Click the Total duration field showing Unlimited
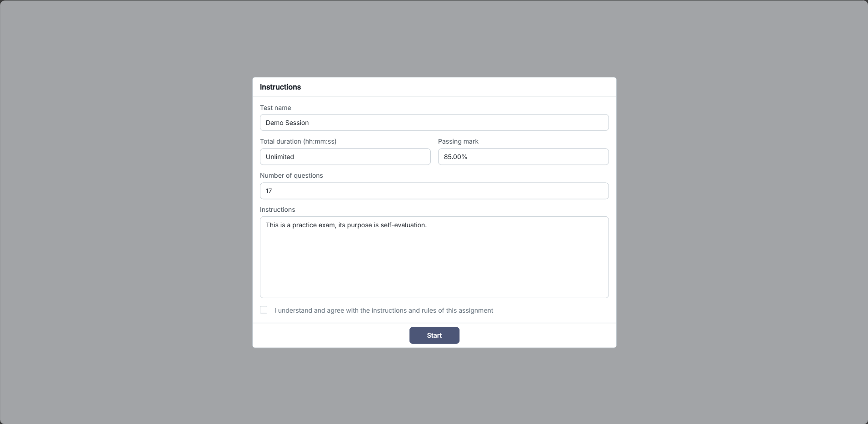Screen dimensions: 868x424 point(345,157)
